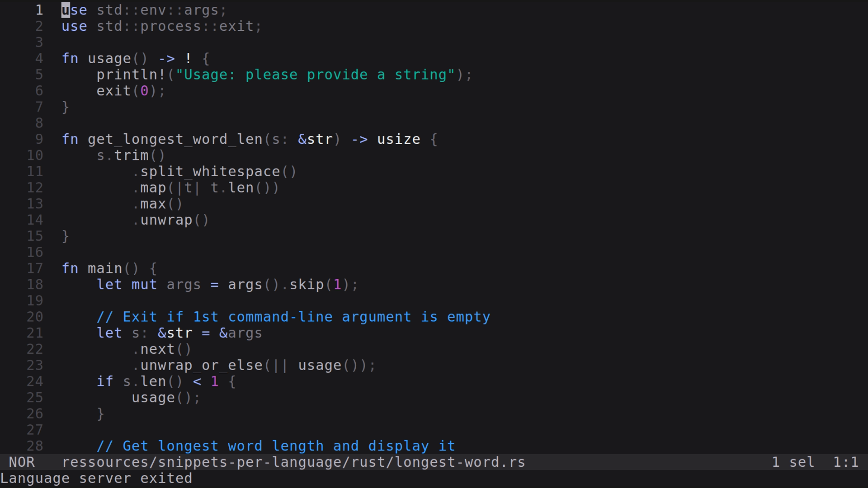Click the NOR mode indicator in statusline
This screenshot has width=868, height=488.
[21, 462]
